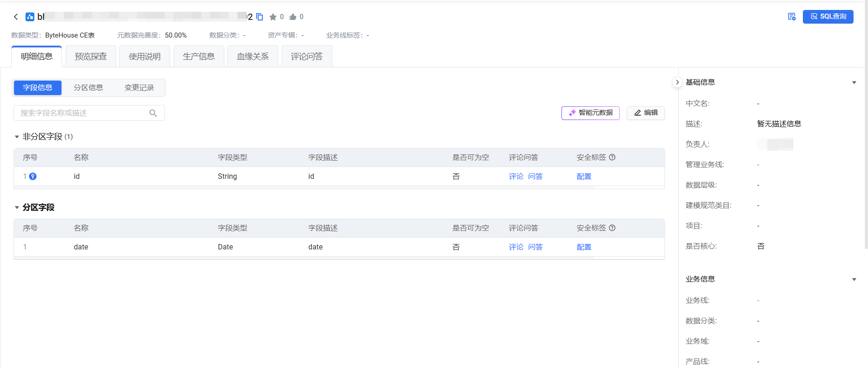This screenshot has height=368, width=868.
Task: Copy the table name with copy icon
Action: [259, 17]
